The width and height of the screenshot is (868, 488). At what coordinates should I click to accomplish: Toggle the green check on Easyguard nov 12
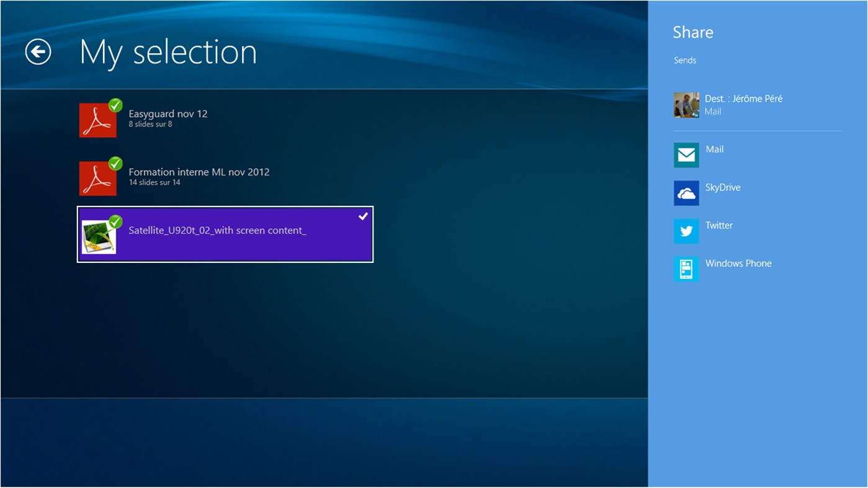pyautogui.click(x=115, y=105)
